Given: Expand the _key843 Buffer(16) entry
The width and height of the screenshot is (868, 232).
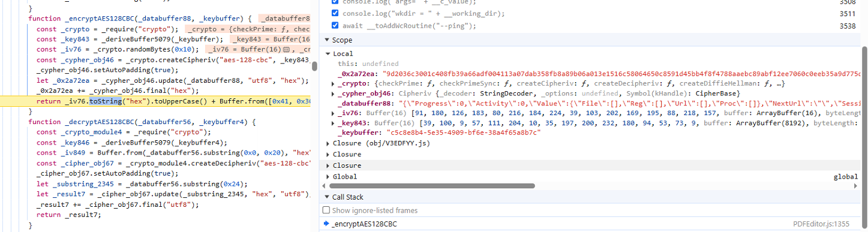Looking at the screenshot, I should click(x=333, y=123).
